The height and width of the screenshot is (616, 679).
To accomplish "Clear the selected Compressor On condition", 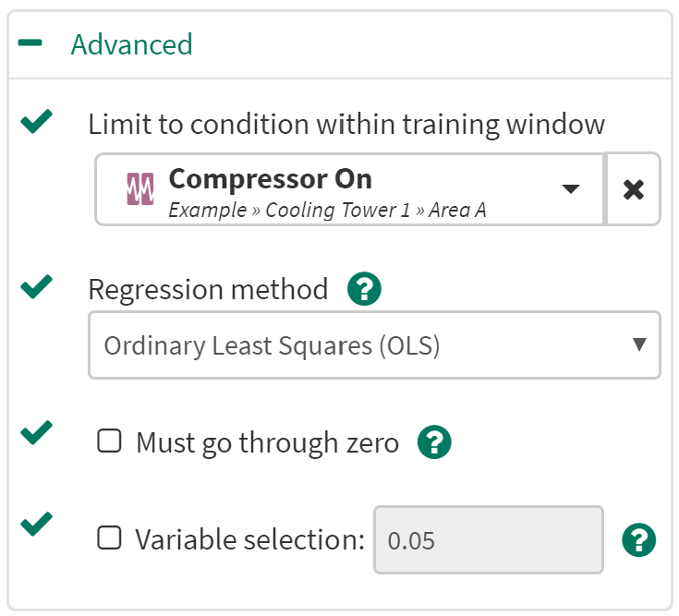I will [633, 189].
